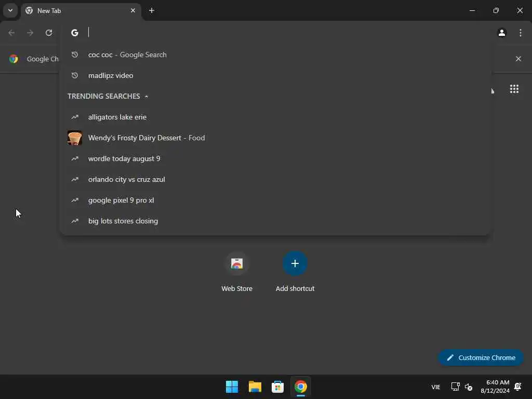
Task: Click trending icon beside google pixel 9 pro xl
Action: pyautogui.click(x=75, y=200)
